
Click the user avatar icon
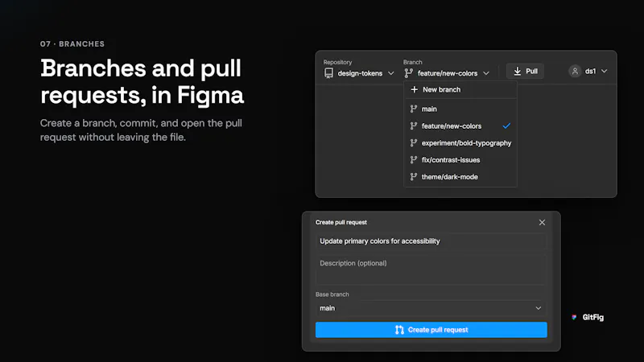575,71
